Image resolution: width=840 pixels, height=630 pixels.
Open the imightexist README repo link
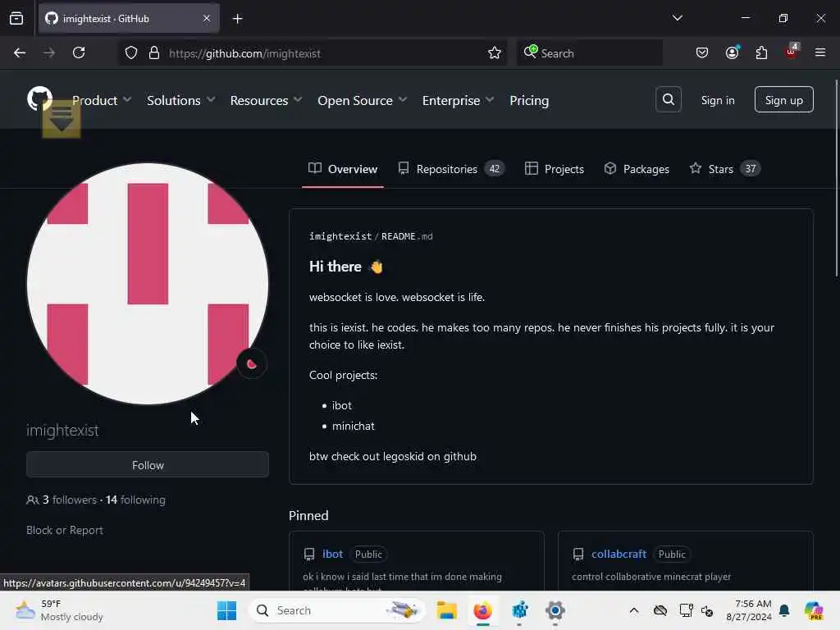[x=340, y=236]
